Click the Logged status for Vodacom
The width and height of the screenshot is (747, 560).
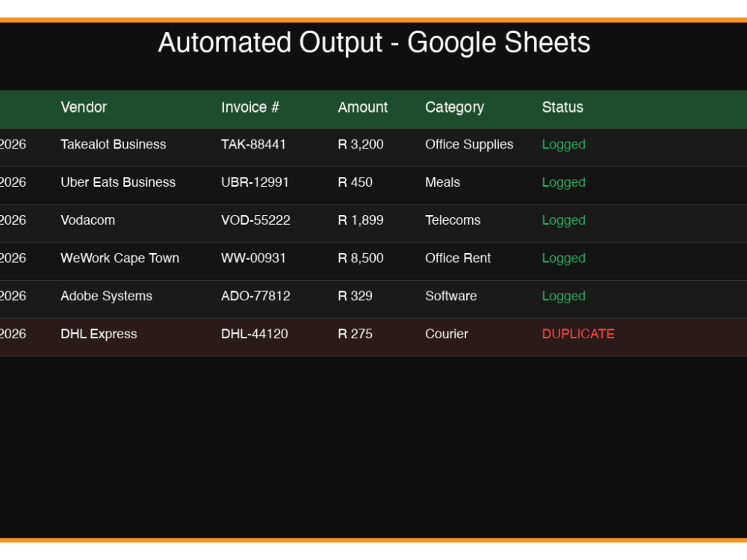(x=563, y=220)
